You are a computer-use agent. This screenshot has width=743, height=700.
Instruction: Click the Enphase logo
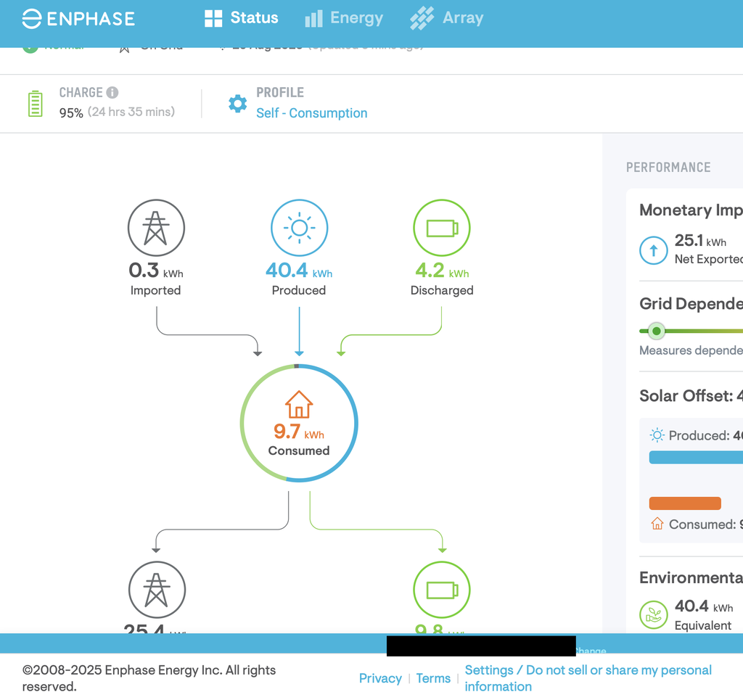(78, 19)
